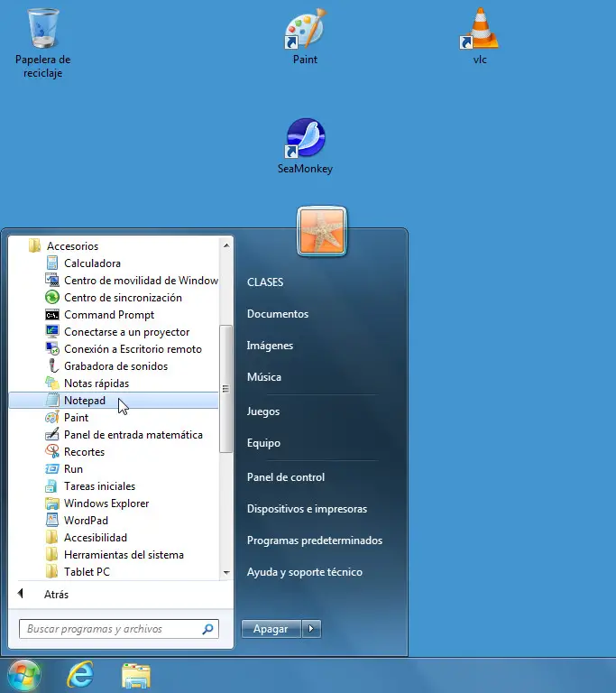Click the starfish user account picture

[322, 231]
